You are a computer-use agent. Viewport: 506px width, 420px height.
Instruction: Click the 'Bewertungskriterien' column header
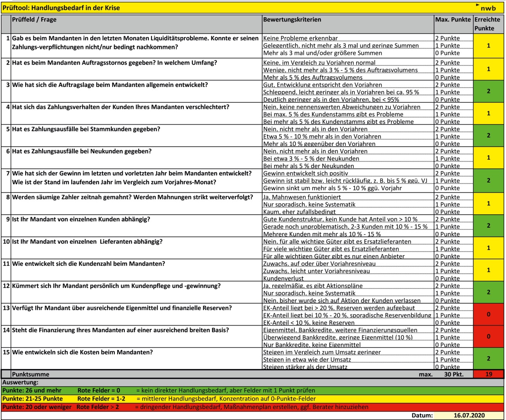[292, 20]
